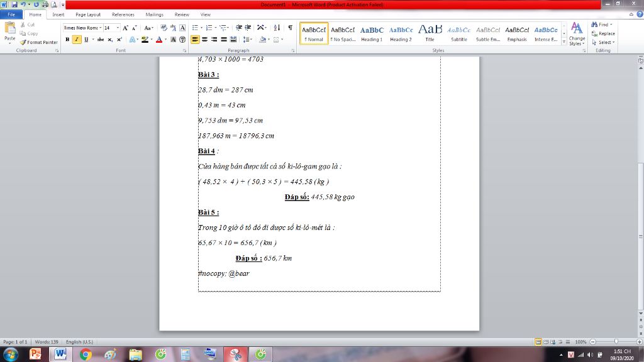Justify paragraph text
The image size is (644, 362).
tap(223, 40)
